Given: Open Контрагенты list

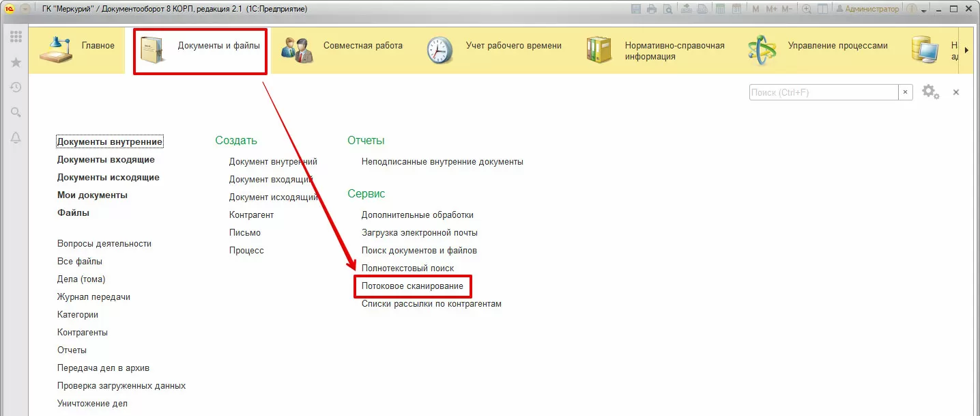Looking at the screenshot, I should (83, 333).
